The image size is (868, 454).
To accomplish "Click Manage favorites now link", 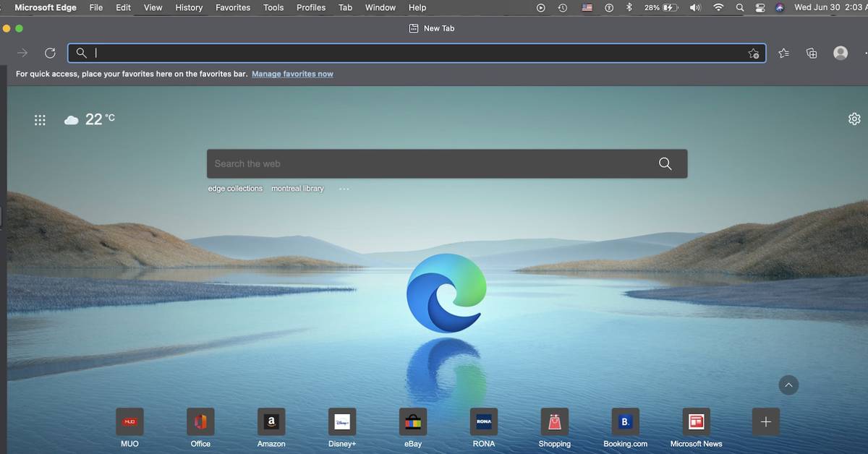I will tap(292, 74).
